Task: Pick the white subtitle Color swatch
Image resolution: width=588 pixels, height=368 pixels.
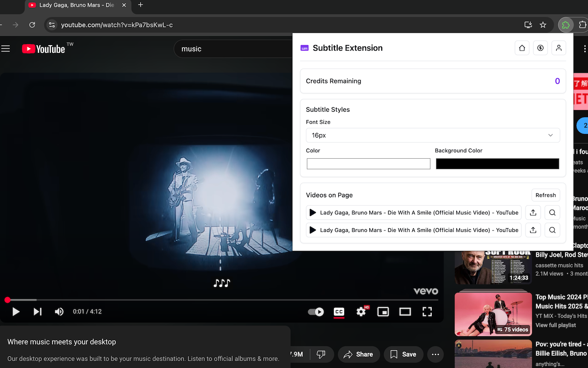Action: (368, 164)
